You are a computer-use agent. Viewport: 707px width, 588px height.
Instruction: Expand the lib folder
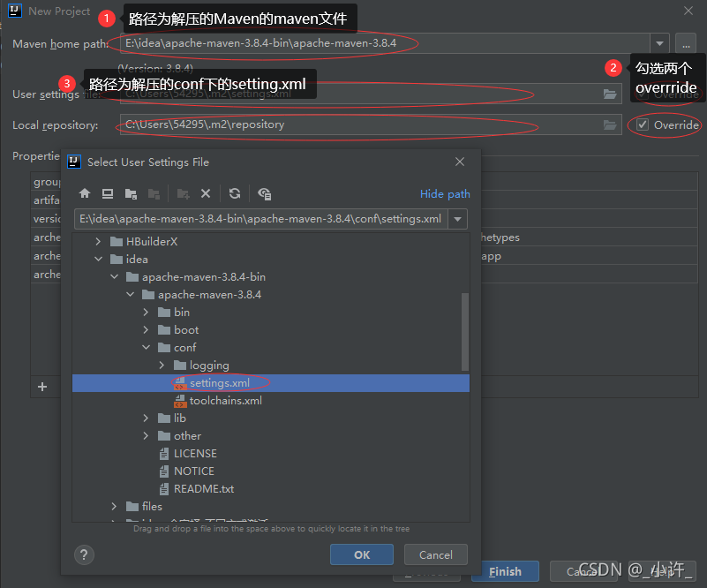[x=147, y=418]
